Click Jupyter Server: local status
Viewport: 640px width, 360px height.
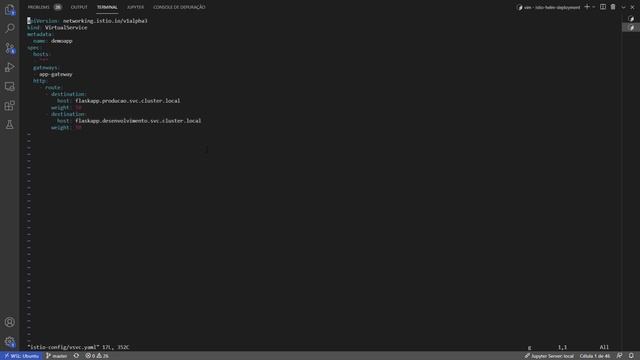(x=549, y=356)
